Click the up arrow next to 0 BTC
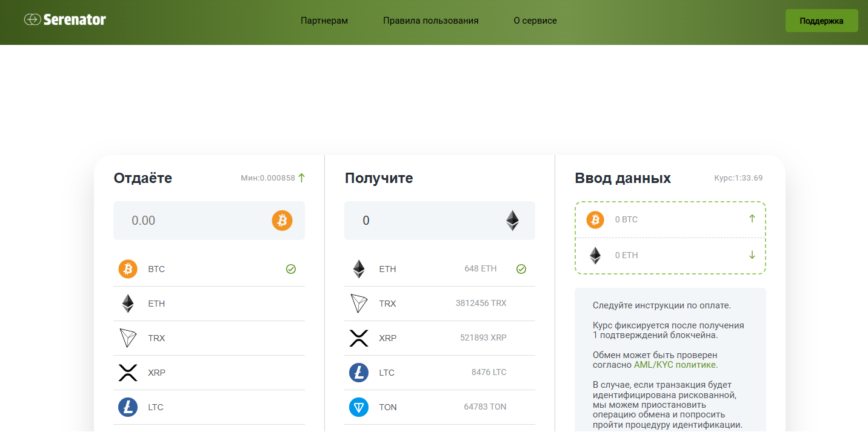 (752, 219)
